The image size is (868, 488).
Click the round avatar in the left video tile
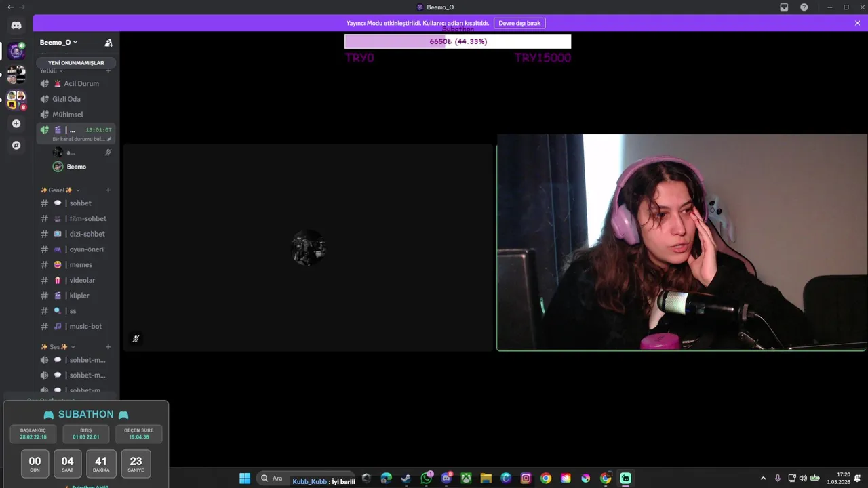click(x=309, y=247)
